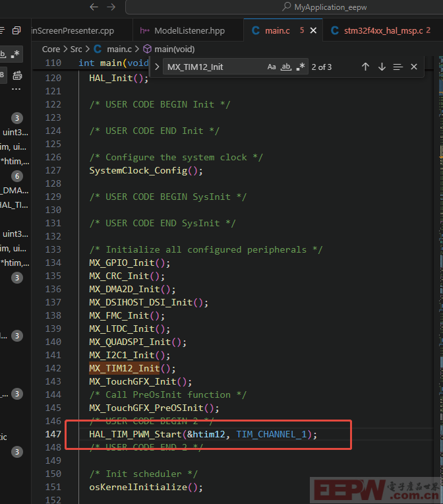Screen dimensions: 443x504
Task: Click the MyApplication_eepw command center search box
Action: 285,7
